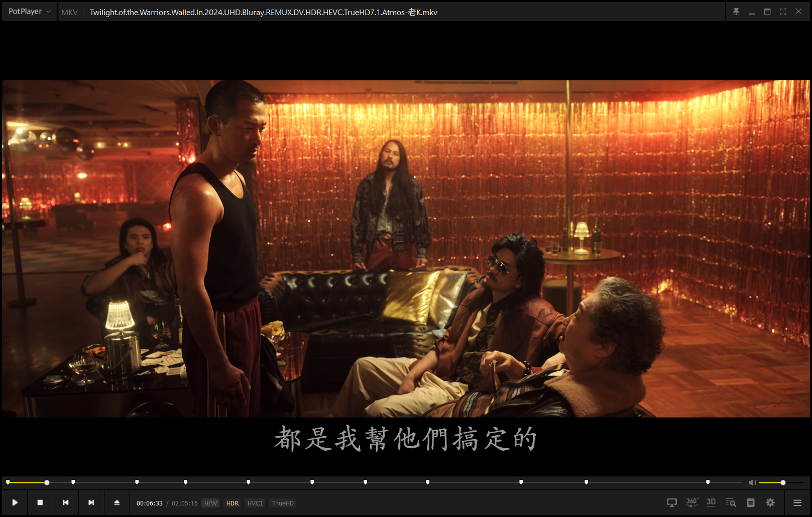Viewport: 812px width, 517px height.
Task: Click the MKV format label
Action: tap(69, 12)
